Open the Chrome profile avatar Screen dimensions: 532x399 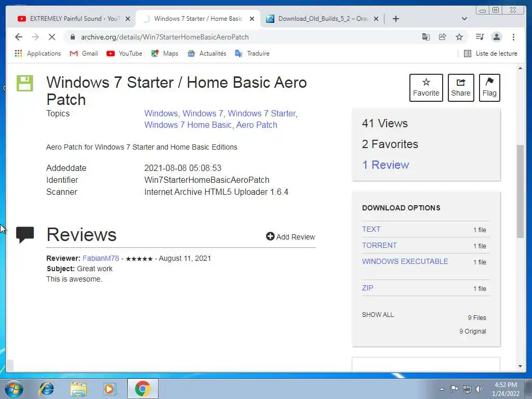pos(497,37)
